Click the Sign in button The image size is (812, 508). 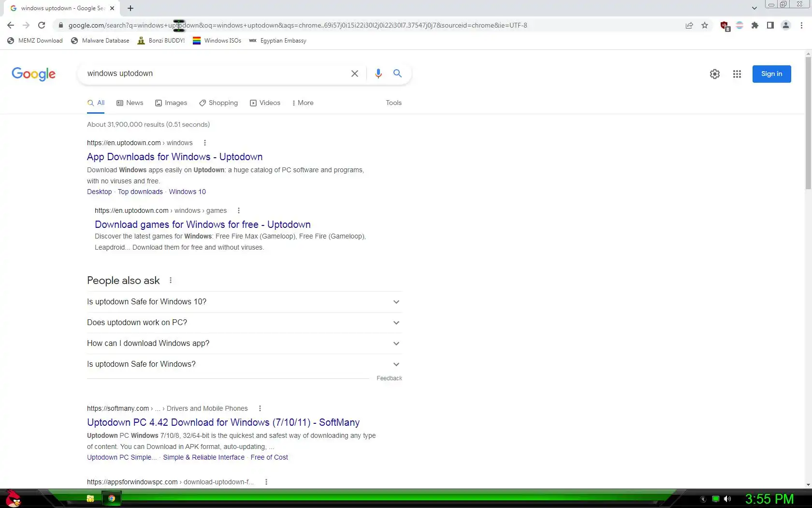771,74
